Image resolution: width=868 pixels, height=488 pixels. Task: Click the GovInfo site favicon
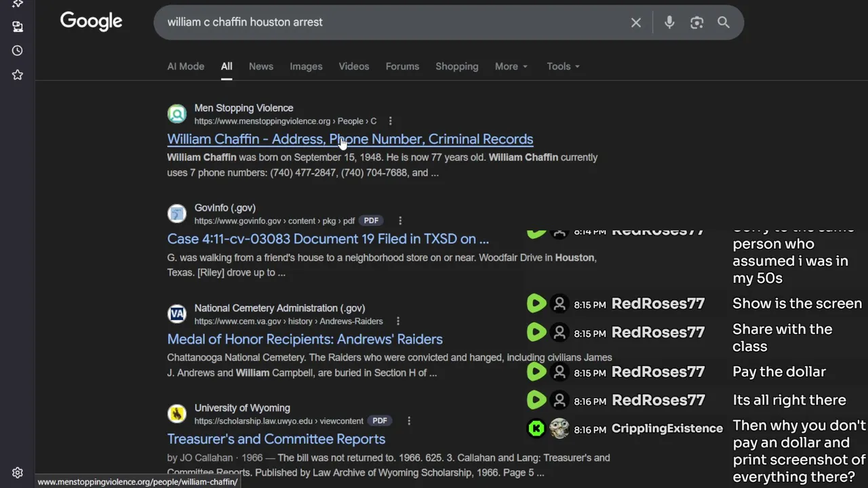click(x=177, y=213)
